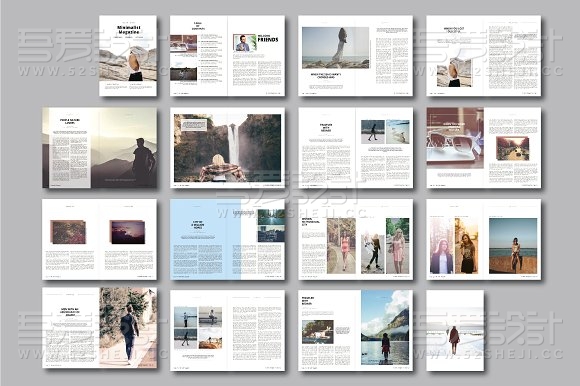
Task: Open the lake and mountain photo spread
Action: coord(355,331)
